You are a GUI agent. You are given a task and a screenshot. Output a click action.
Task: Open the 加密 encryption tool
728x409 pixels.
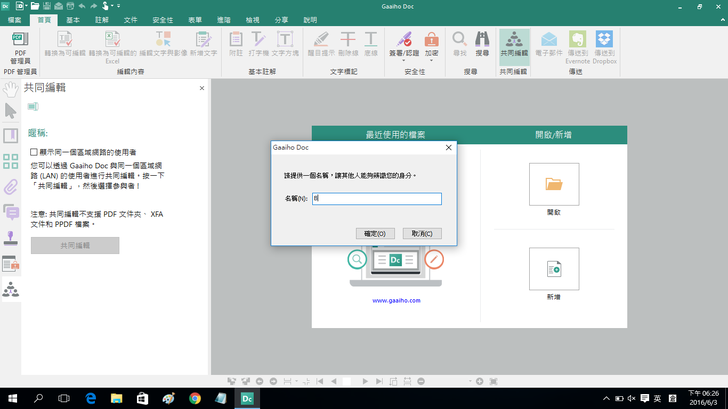click(x=431, y=46)
